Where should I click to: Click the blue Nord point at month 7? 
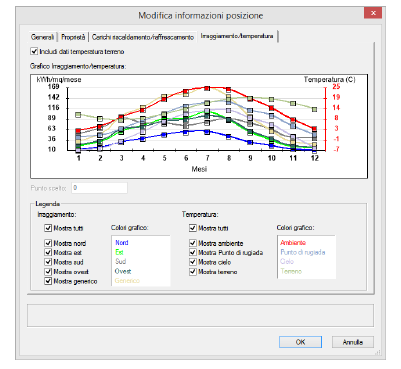point(207,132)
